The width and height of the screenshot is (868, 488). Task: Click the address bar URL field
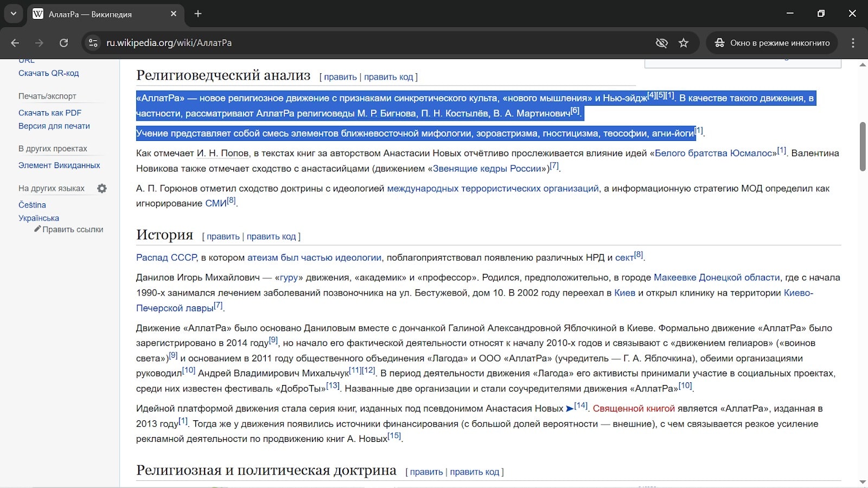click(x=369, y=43)
